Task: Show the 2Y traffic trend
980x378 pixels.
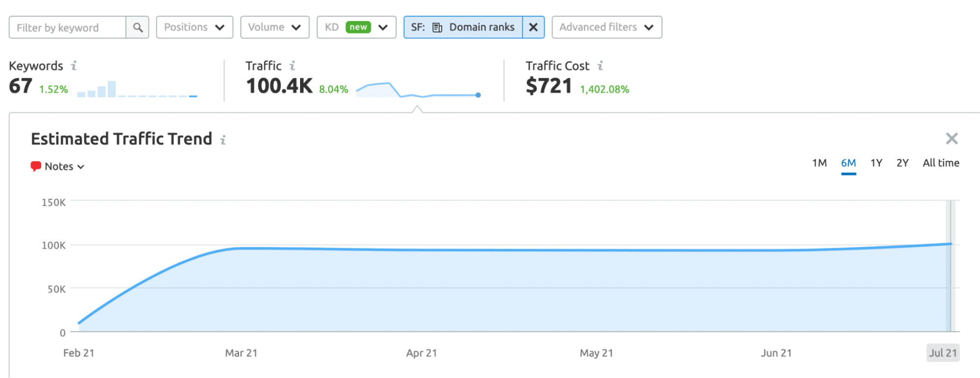Action: 903,163
